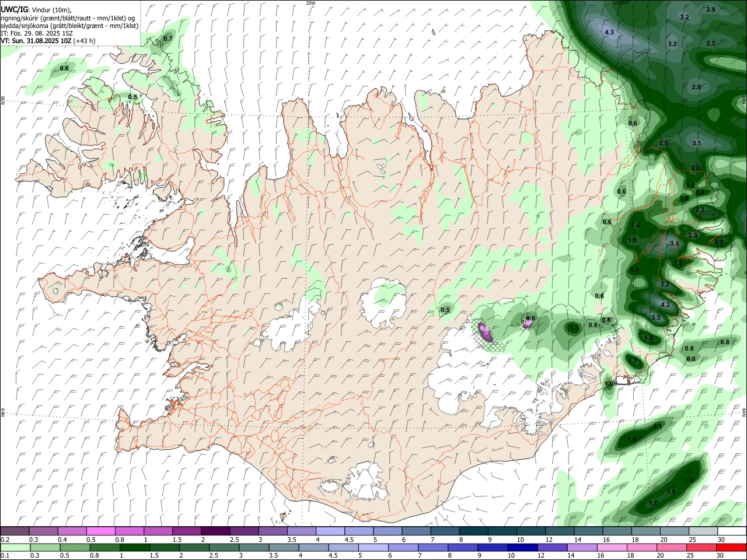Viewport: 747px width, 560px height.
Task: Click the 0.7 precipitation value
Action: point(168,38)
